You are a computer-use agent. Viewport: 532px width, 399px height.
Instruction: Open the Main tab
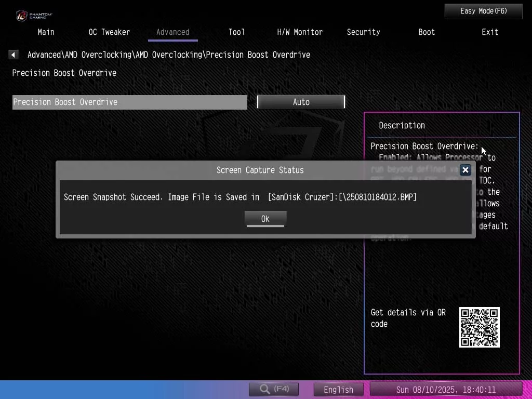point(46,32)
